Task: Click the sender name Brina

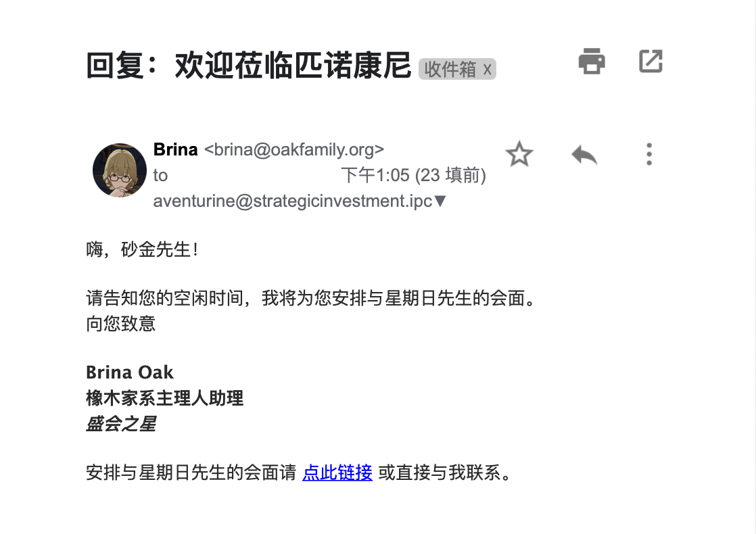Action: [176, 149]
